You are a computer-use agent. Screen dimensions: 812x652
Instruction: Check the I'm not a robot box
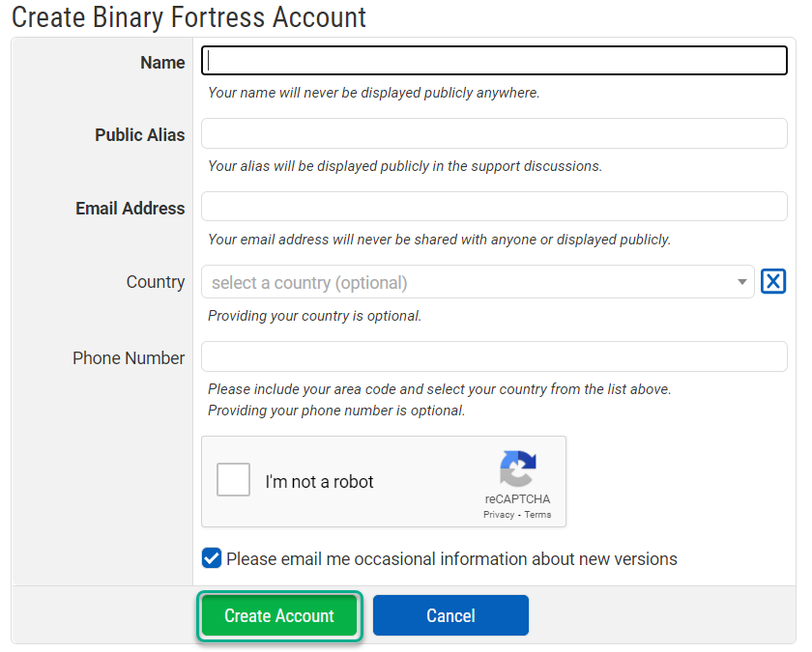(x=233, y=479)
